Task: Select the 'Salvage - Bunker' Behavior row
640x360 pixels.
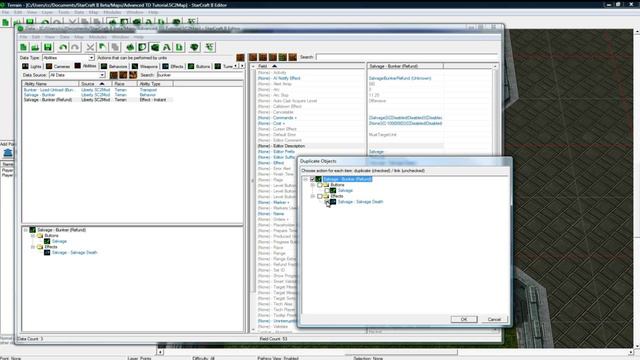Action: coord(97,95)
